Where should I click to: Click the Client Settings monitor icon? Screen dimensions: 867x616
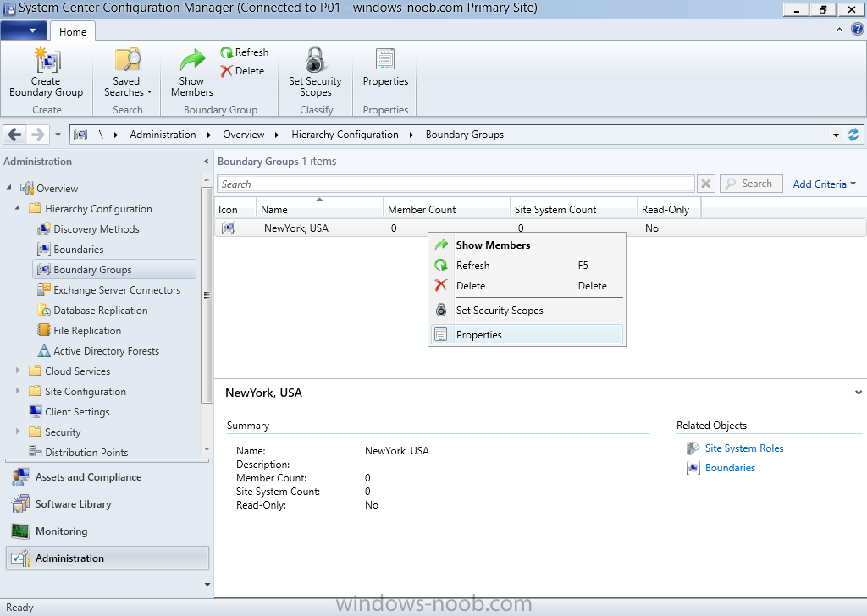[36, 411]
